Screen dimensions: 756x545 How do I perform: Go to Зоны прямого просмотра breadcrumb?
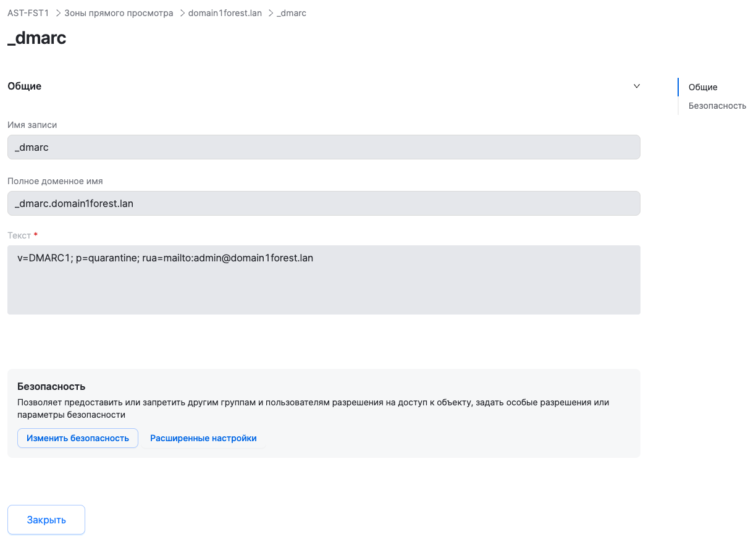coord(119,13)
